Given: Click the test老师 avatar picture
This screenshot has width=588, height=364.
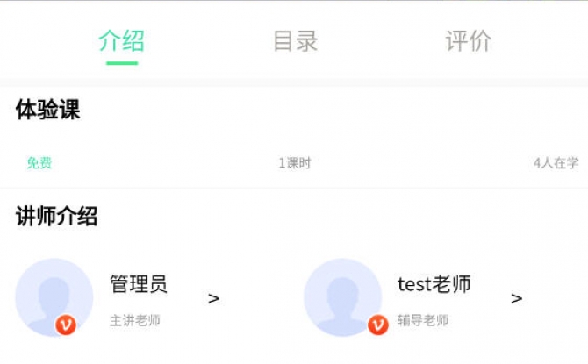Looking at the screenshot, I should [x=342, y=297].
